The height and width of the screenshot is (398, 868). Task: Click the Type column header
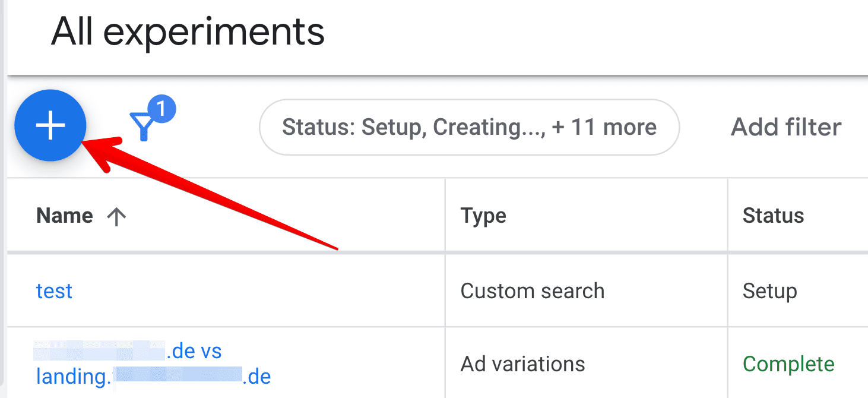(483, 216)
